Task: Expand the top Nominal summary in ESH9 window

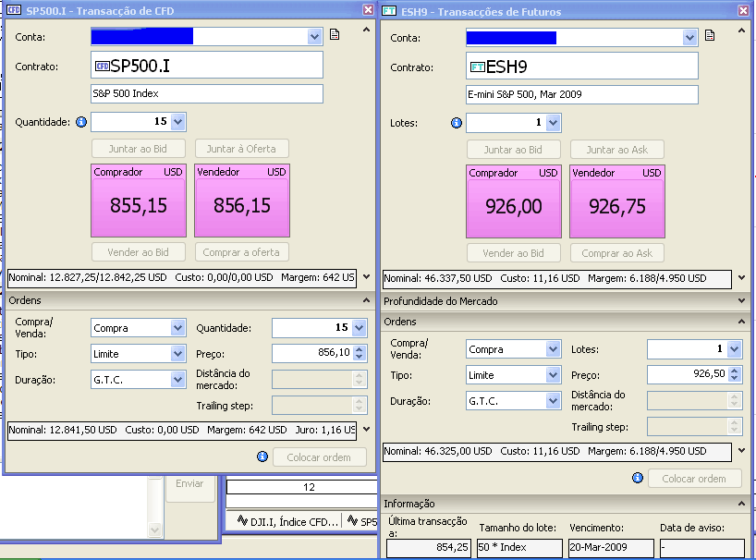Action: (x=741, y=278)
